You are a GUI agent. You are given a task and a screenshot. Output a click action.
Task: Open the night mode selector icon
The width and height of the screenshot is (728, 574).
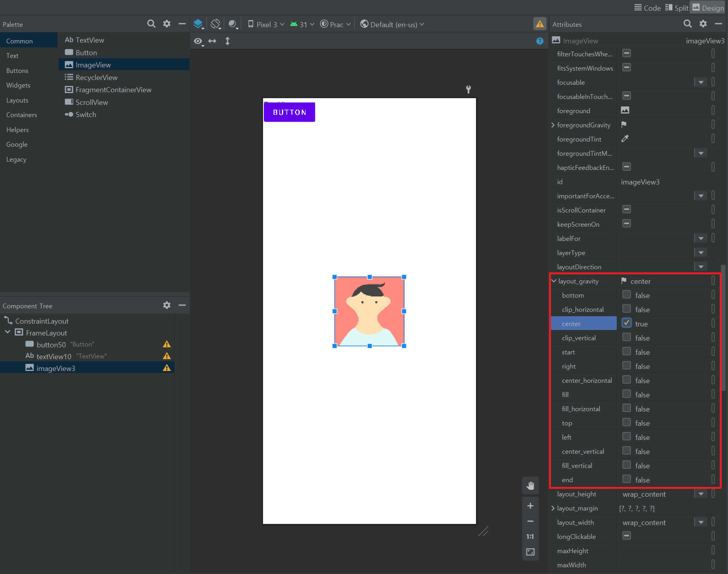point(233,24)
